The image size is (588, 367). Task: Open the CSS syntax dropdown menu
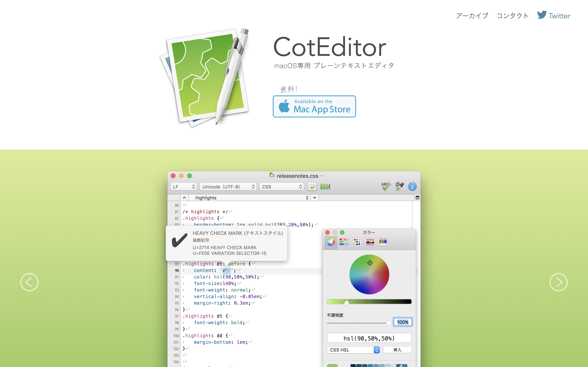[x=282, y=187]
